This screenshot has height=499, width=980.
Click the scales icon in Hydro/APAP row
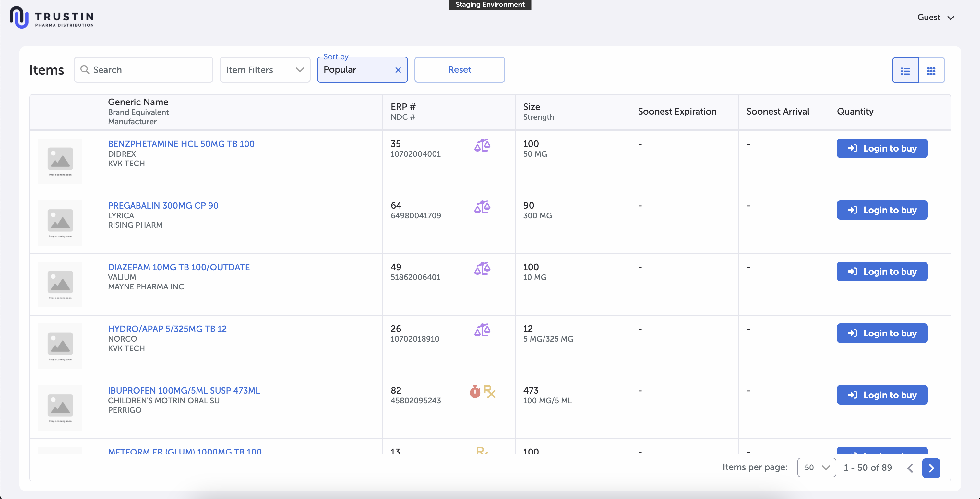tap(482, 330)
